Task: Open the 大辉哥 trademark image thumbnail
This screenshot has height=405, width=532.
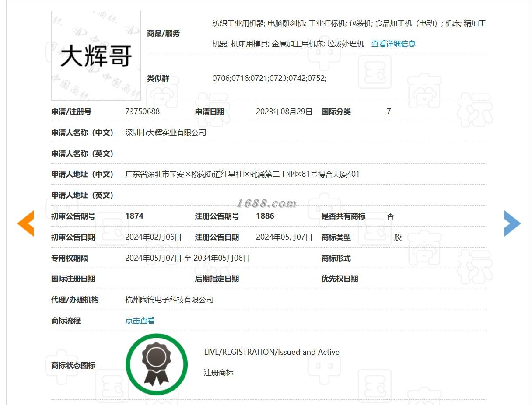Action: pos(96,56)
